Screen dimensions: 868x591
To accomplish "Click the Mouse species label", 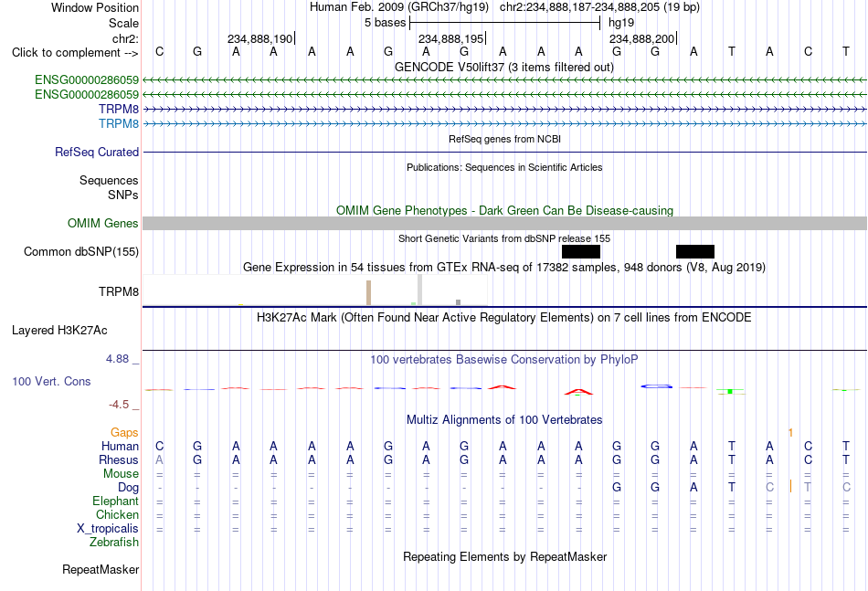I will tap(122, 474).
